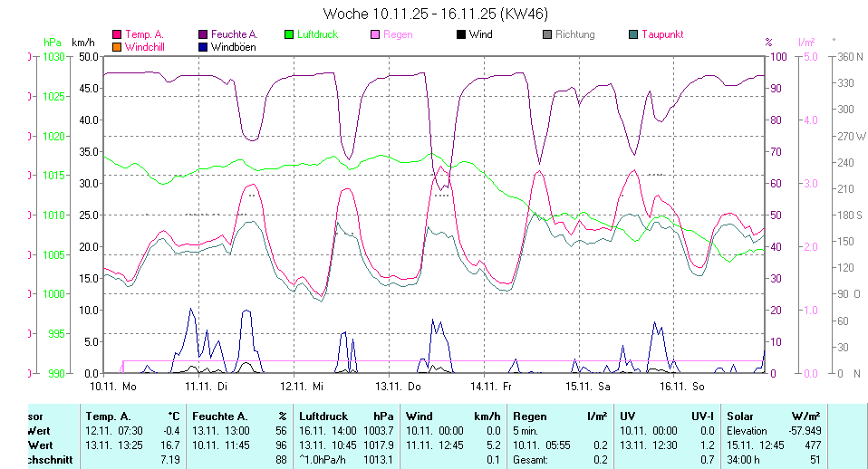Click the hPa axis unit label

click(x=51, y=43)
